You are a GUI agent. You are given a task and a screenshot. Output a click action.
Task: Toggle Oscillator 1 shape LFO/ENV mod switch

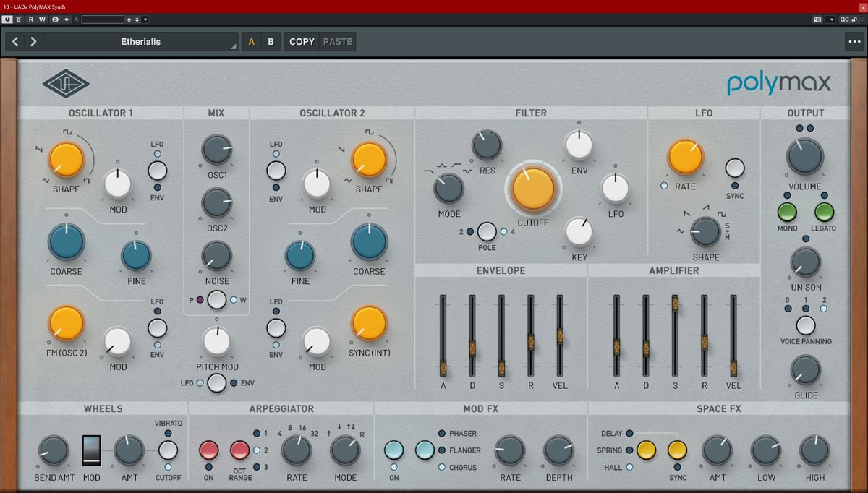[x=157, y=171]
